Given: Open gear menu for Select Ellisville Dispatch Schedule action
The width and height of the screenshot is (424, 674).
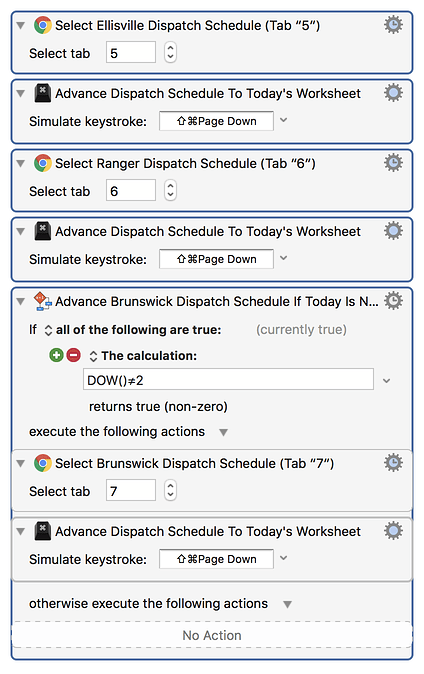Looking at the screenshot, I should pos(393,25).
